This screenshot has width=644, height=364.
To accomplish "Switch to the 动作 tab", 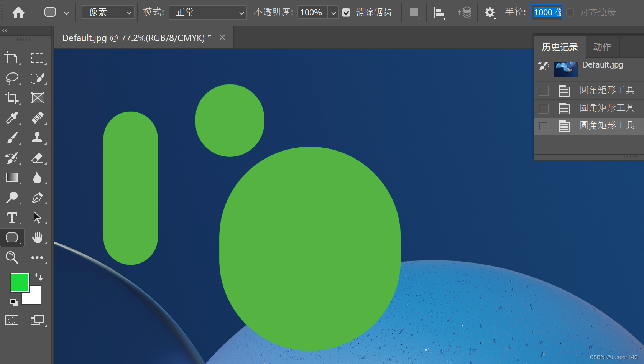I will pos(602,47).
